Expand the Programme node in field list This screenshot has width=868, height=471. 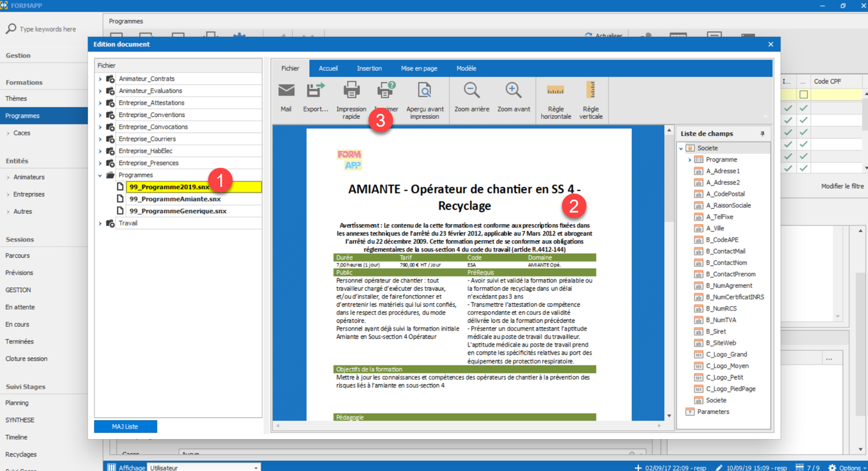pos(689,160)
